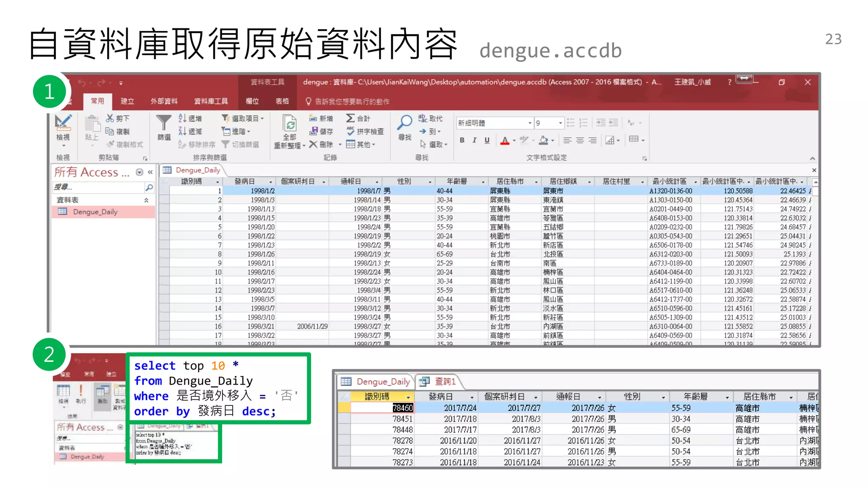The image size is (868, 488).
Task: Open the font color dropdown arrow
Action: click(x=514, y=140)
